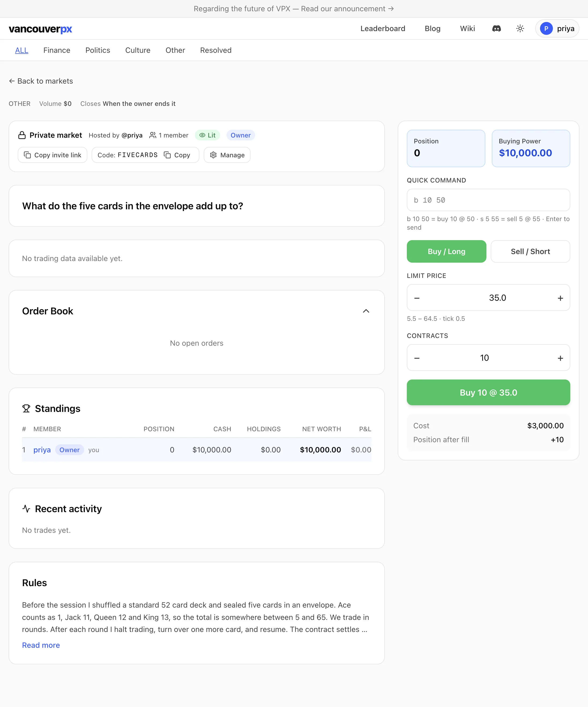Click the Position card showing 0
The image size is (588, 707).
(x=446, y=148)
